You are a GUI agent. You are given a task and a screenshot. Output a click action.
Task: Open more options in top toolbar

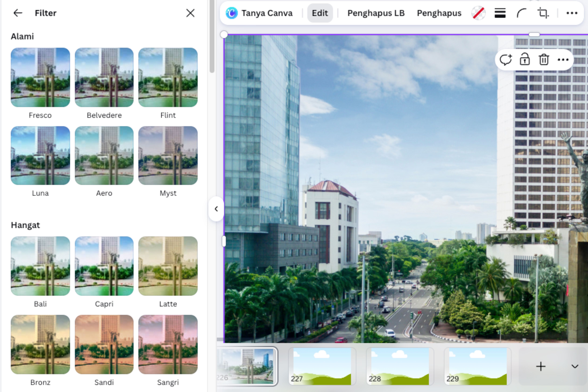(x=572, y=13)
